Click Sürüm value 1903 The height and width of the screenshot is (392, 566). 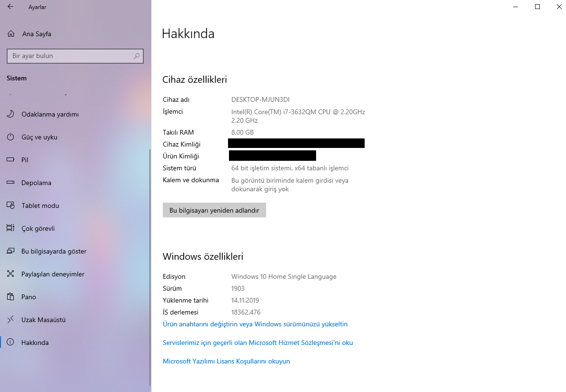pyautogui.click(x=238, y=288)
